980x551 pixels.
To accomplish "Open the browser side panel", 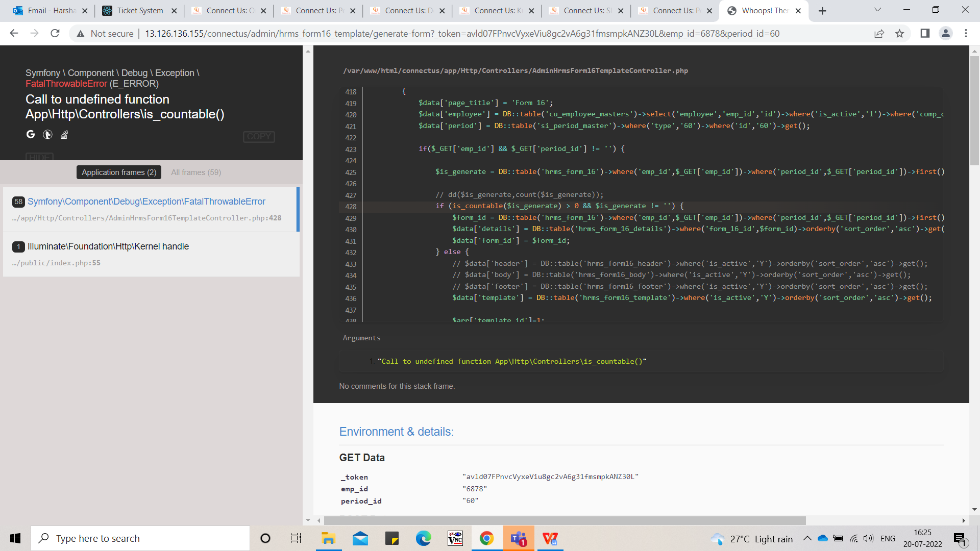I will (925, 33).
